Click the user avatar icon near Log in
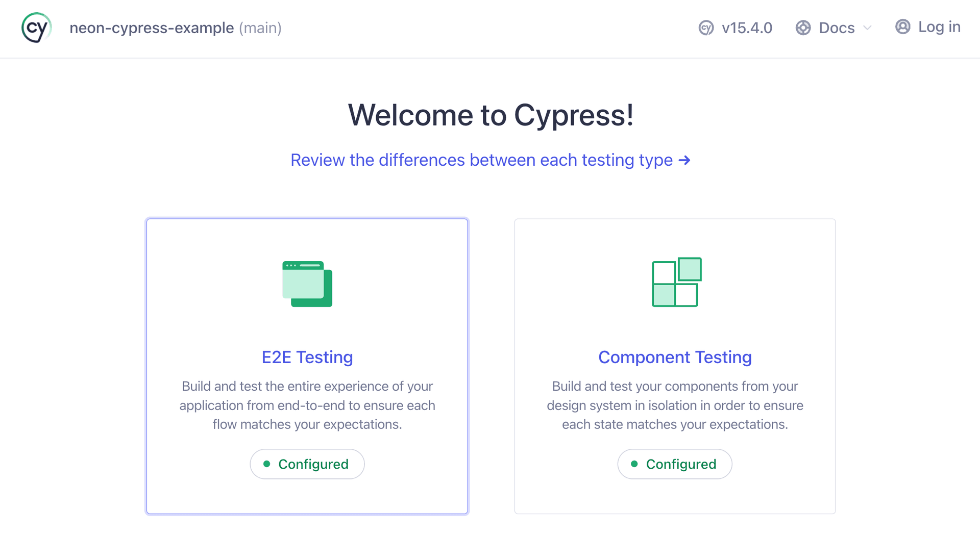Screen dimensions: 980x560 [903, 27]
